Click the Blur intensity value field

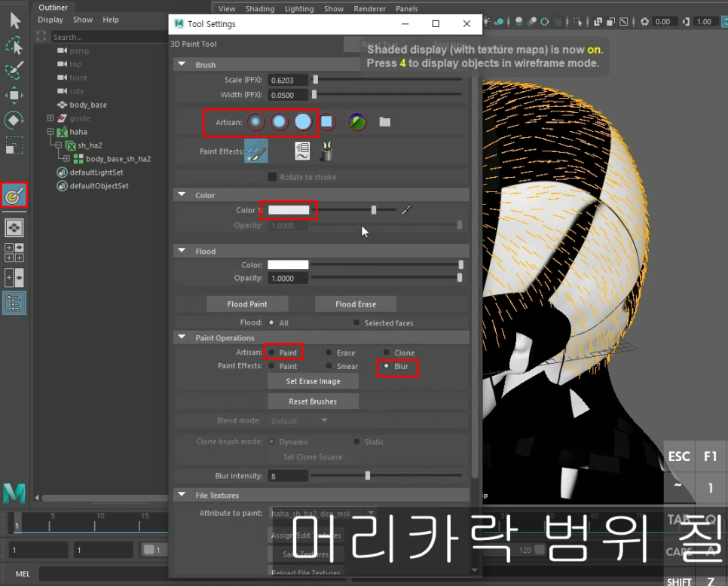(288, 476)
